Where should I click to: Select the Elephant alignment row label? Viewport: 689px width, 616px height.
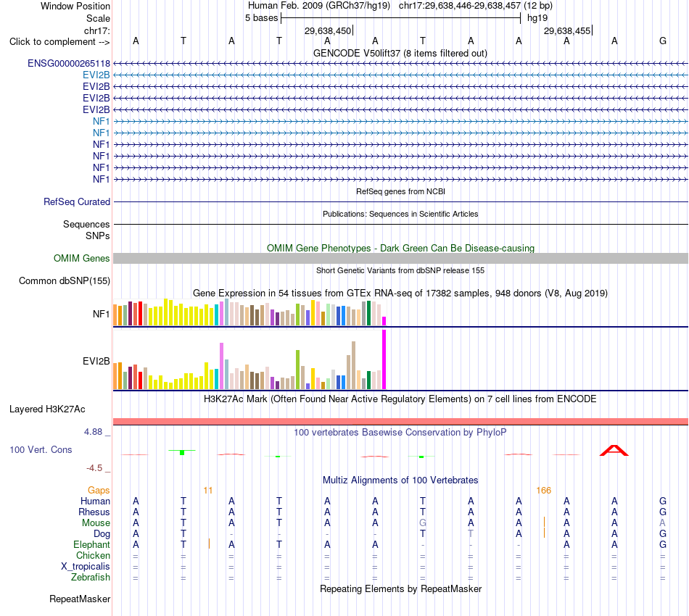pos(92,544)
